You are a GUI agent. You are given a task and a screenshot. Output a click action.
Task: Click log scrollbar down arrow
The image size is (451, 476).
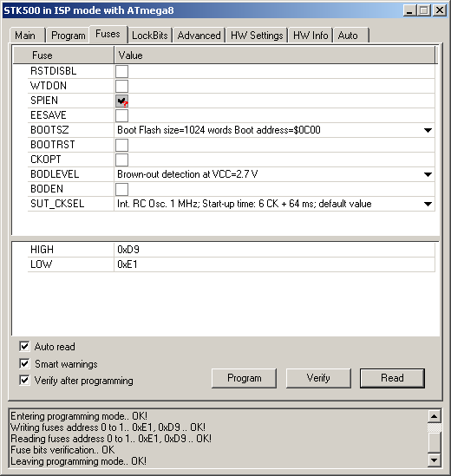[x=435, y=460]
